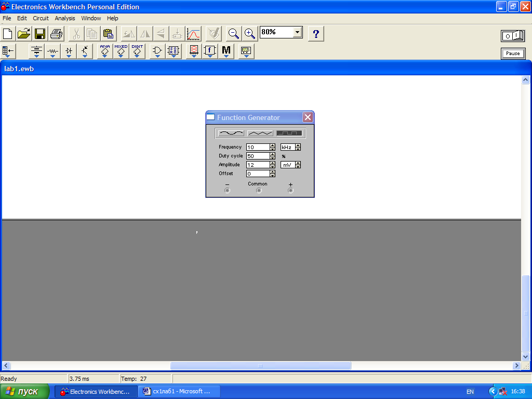Adjust the Offset value spinner

pos(272,174)
